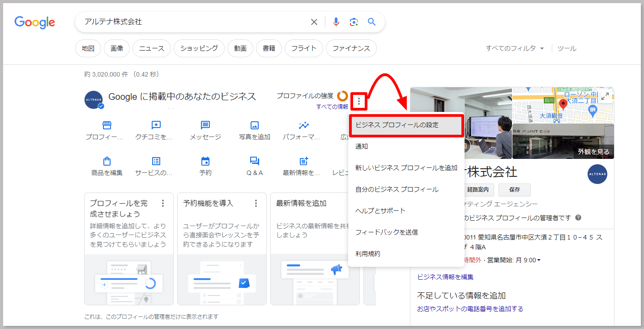The height and width of the screenshot is (329, 644).
Task: Open プロフィー… storefront icon
Action: click(107, 125)
